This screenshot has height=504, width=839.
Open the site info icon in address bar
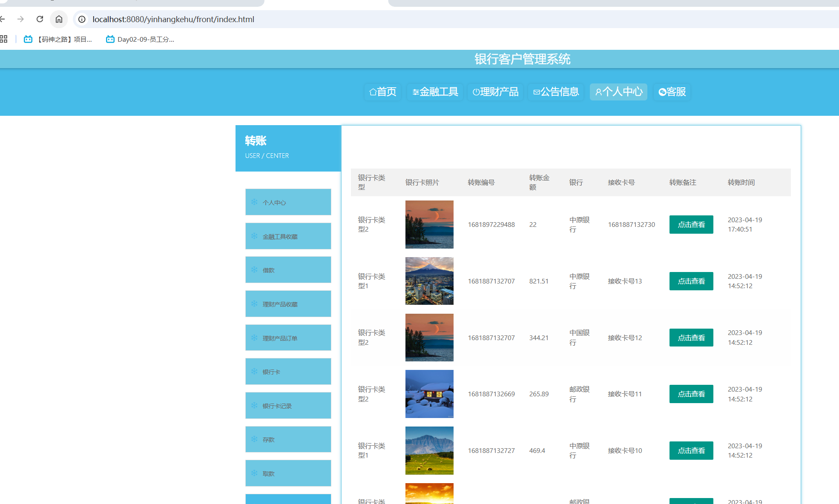point(82,19)
